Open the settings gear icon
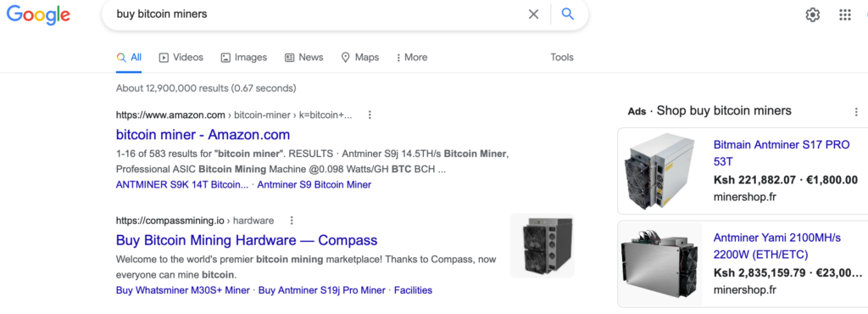868x314 pixels. click(x=812, y=15)
